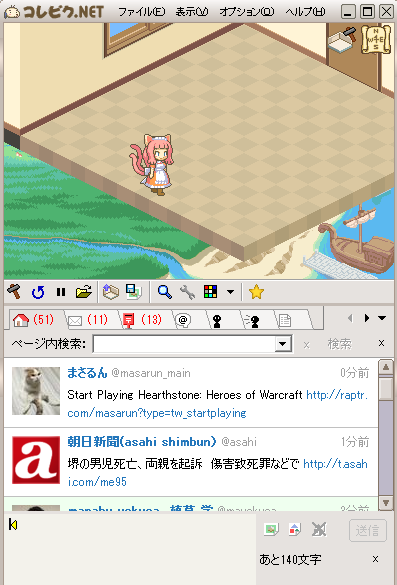Open the envelope messages tab (11)

(x=89, y=320)
